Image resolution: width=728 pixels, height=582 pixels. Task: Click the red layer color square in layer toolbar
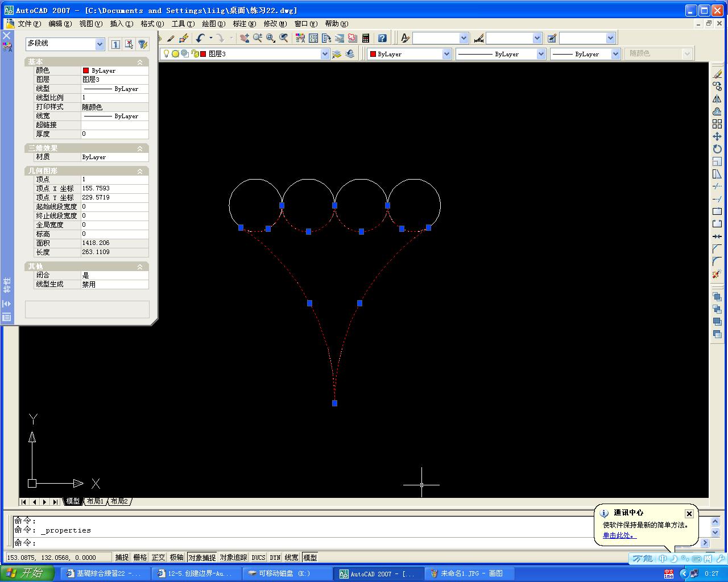click(203, 54)
